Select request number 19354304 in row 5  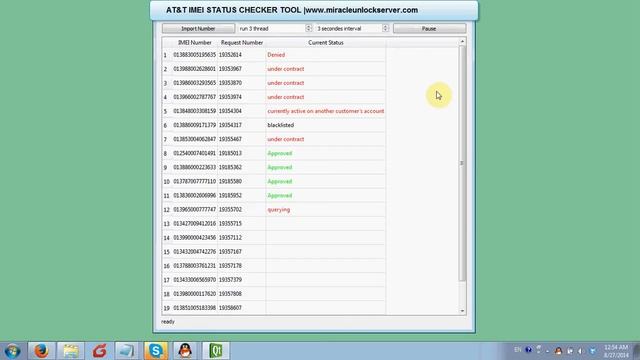click(230, 111)
